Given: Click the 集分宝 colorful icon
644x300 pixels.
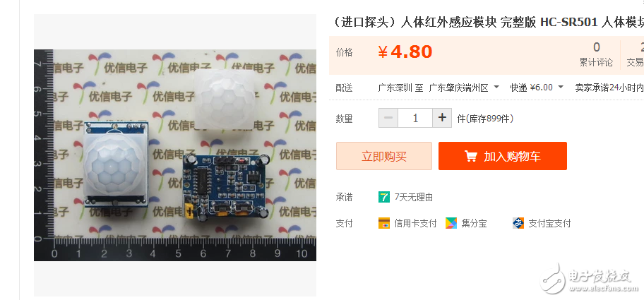Looking at the screenshot, I should click(451, 223).
